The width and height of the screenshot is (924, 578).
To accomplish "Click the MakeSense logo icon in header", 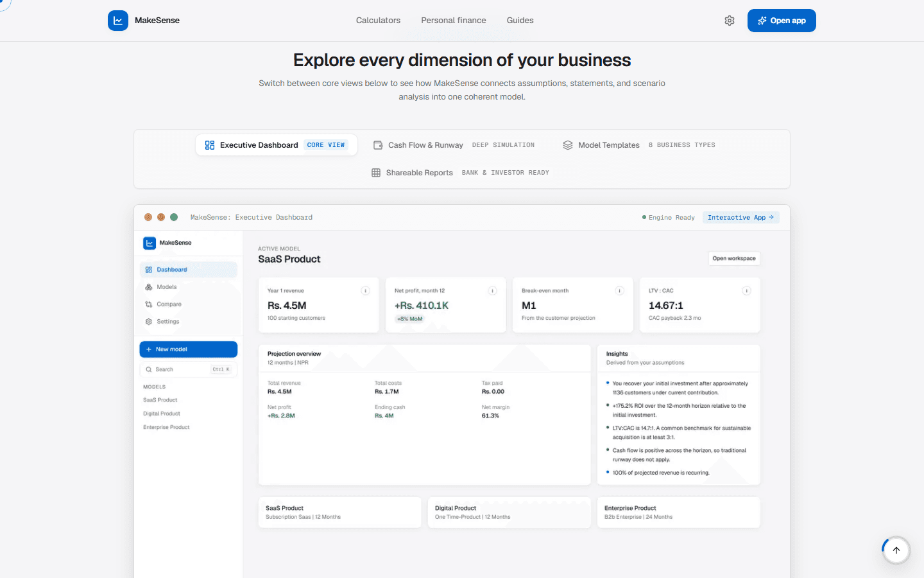I will point(118,21).
